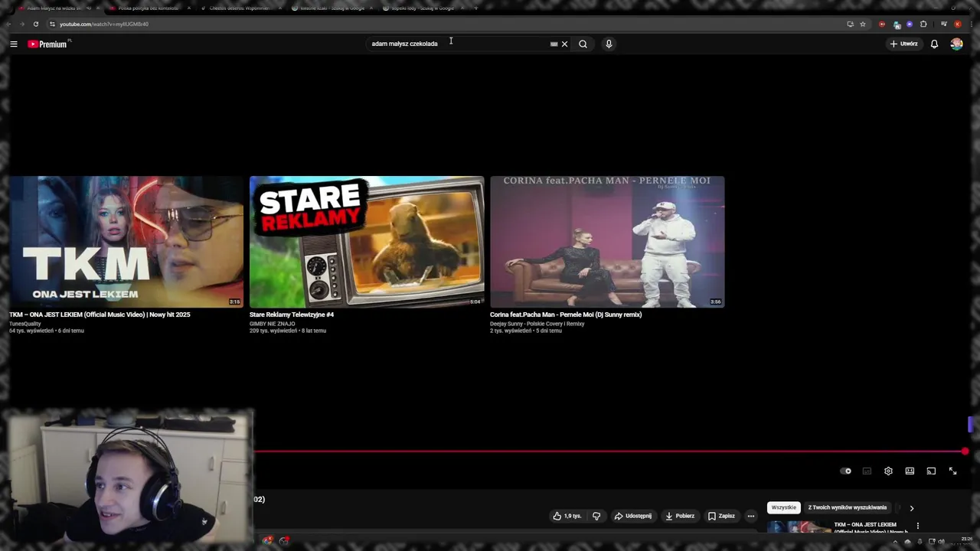
Task: Enter fullscreen in the player
Action: click(x=952, y=471)
